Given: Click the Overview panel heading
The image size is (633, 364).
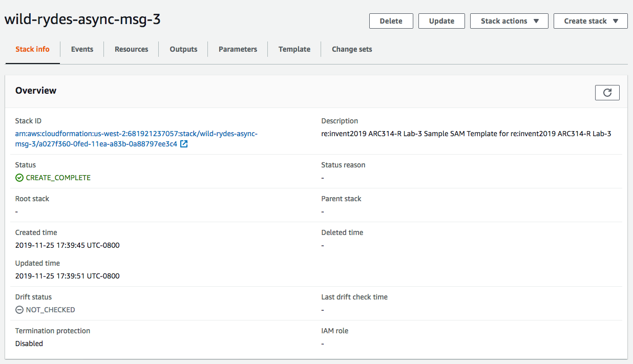Looking at the screenshot, I should point(36,91).
